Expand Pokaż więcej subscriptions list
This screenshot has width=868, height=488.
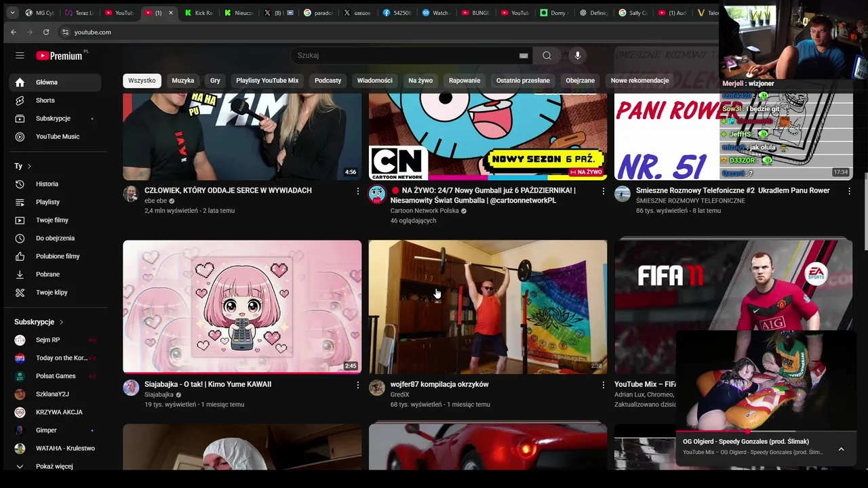point(55,466)
